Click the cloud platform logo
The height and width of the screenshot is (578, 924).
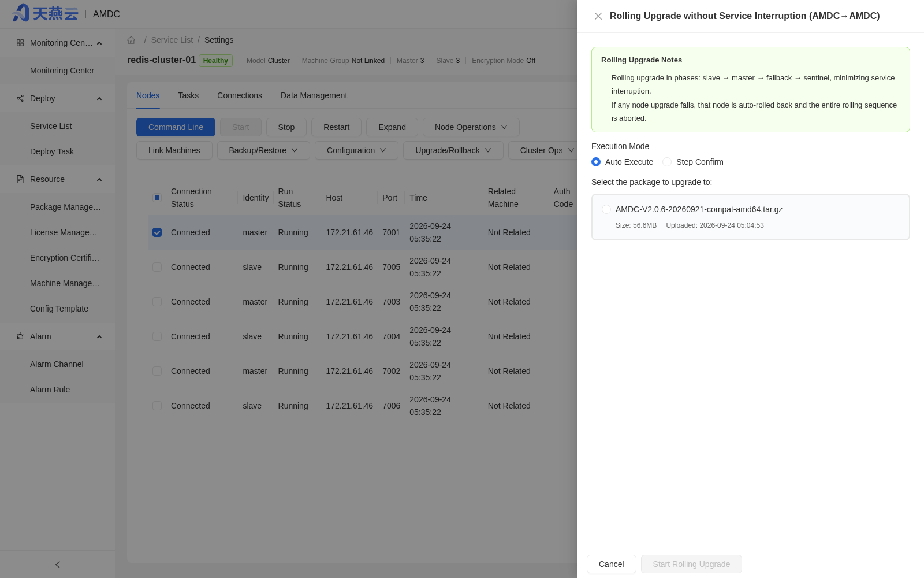pyautogui.click(x=45, y=13)
